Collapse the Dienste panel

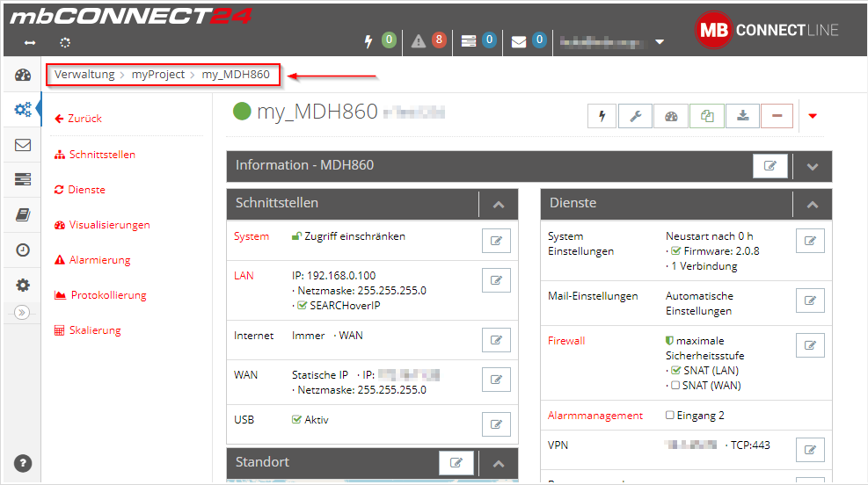pyautogui.click(x=812, y=205)
